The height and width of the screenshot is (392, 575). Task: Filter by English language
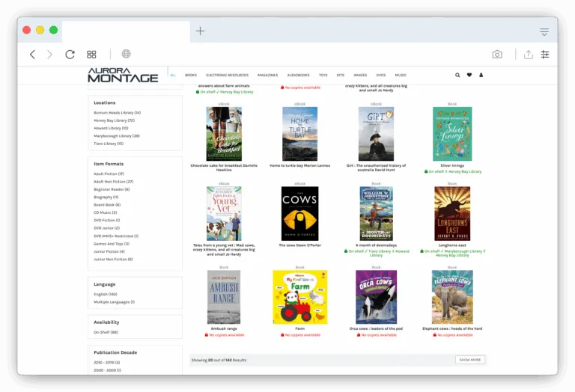(106, 294)
